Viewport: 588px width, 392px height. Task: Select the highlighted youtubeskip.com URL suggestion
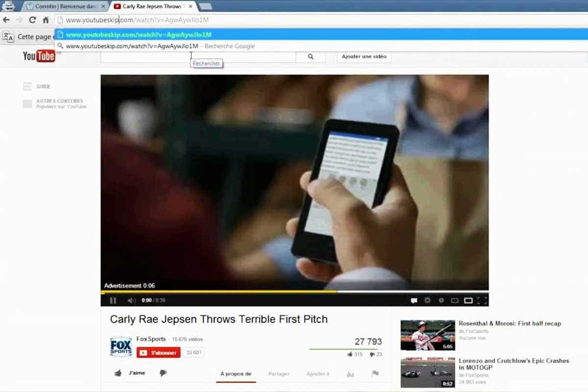(x=321, y=34)
